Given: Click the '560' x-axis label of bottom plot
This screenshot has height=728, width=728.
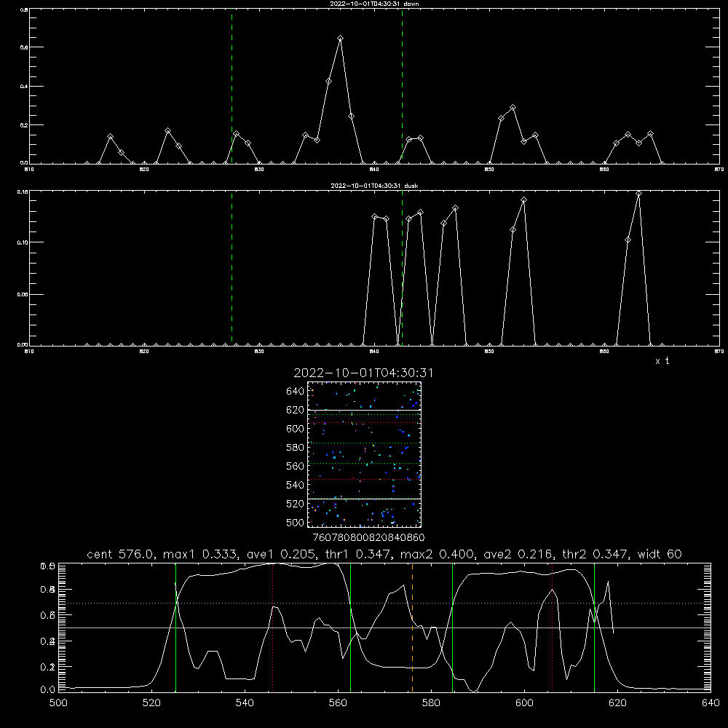Looking at the screenshot, I should tap(338, 703).
